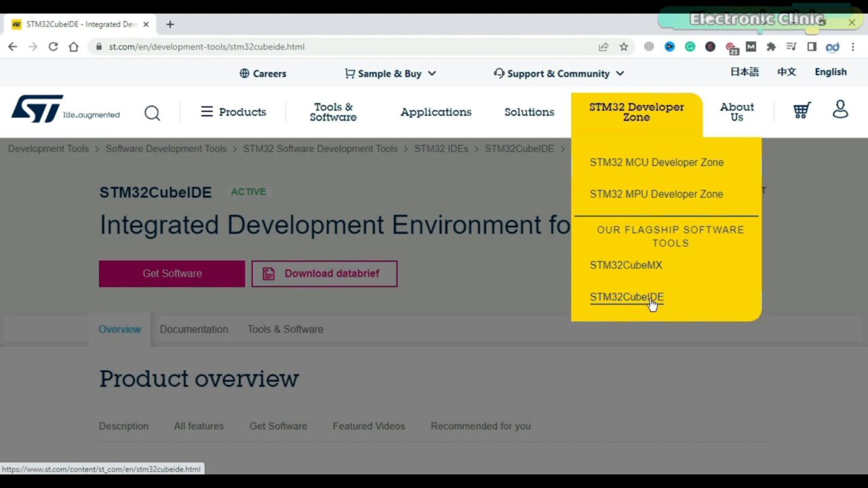Switch to the Documentation tab

(194, 329)
